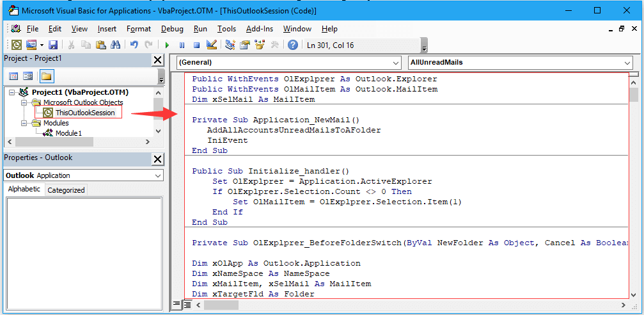Click the Toolbox wrench icon
Image resolution: width=644 pixels, height=315 pixels.
pyautogui.click(x=275, y=45)
